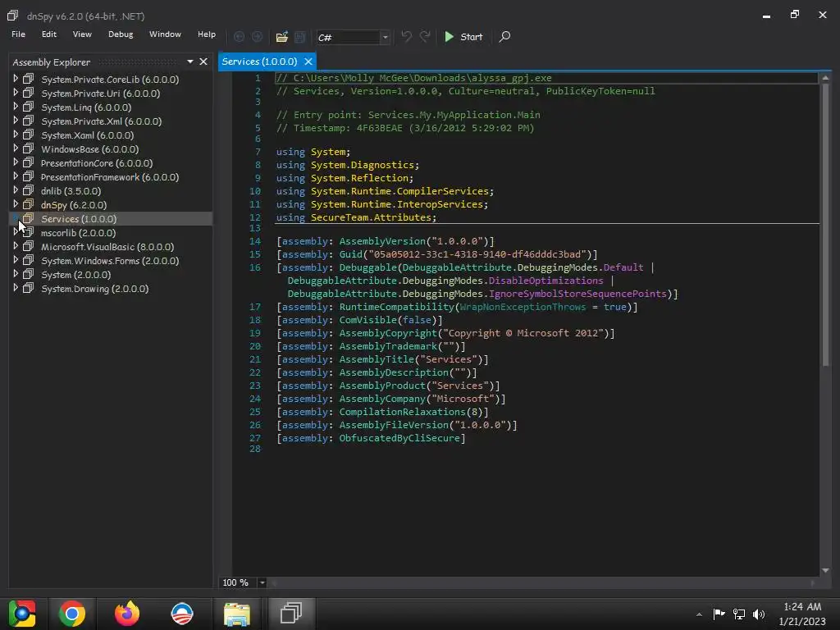Screen dimensions: 840x630
Task: Expand PresentationCore node
Action: 16,162
